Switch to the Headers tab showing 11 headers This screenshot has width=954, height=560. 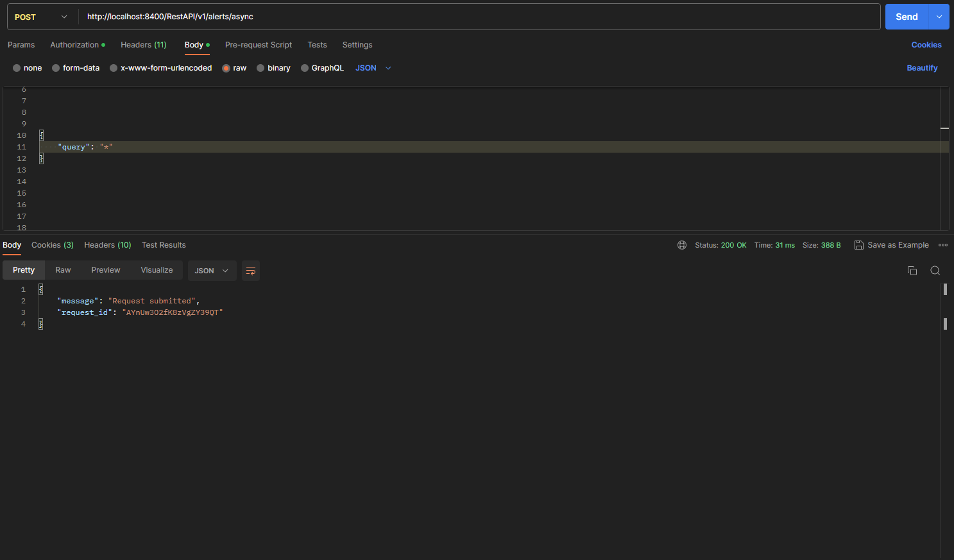(143, 44)
